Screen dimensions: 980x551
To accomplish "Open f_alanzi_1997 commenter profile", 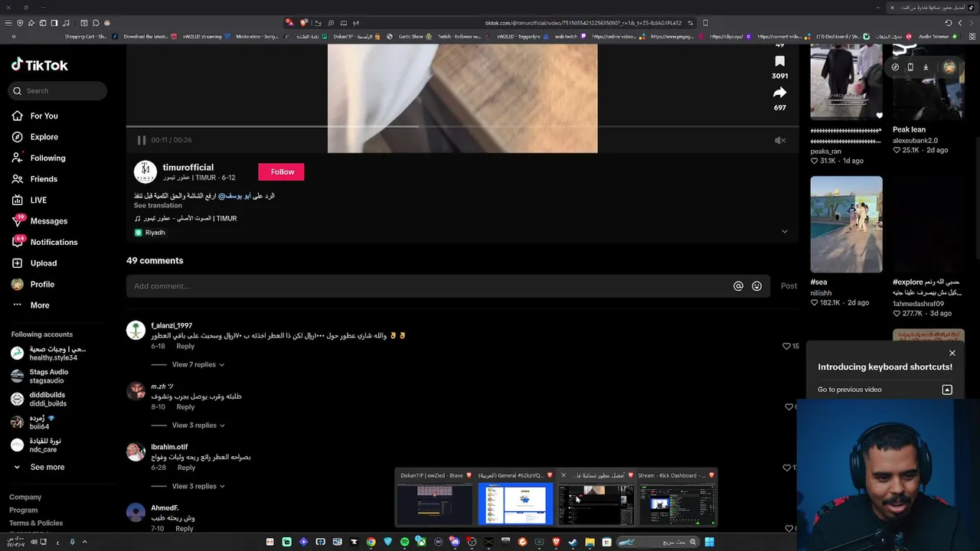I will point(171,325).
